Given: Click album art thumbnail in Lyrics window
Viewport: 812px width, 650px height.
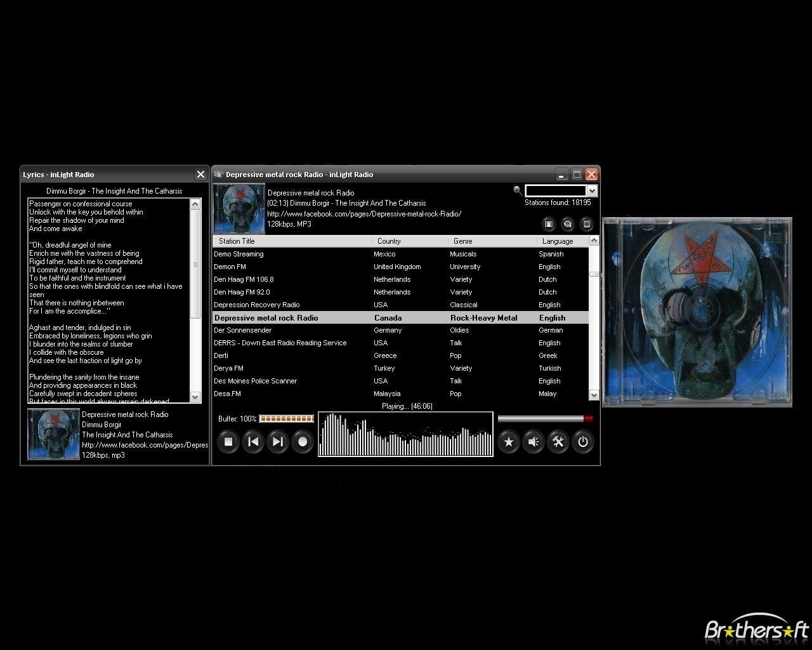Looking at the screenshot, I should 53,434.
